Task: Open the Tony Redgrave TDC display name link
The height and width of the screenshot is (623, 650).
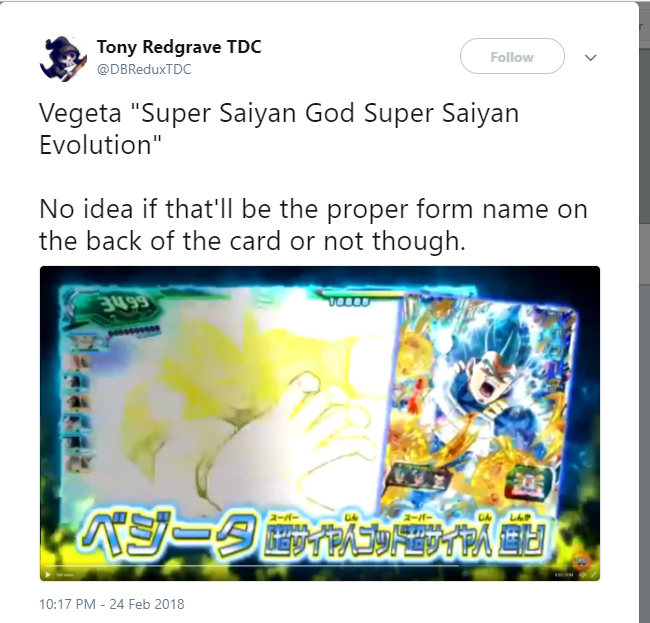Action: (x=179, y=47)
